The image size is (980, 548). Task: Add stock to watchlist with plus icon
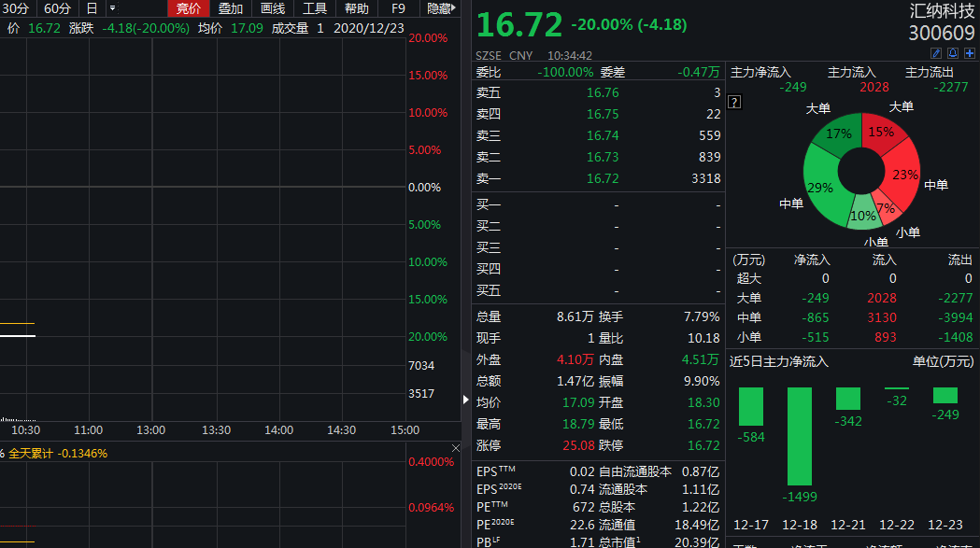(970, 54)
